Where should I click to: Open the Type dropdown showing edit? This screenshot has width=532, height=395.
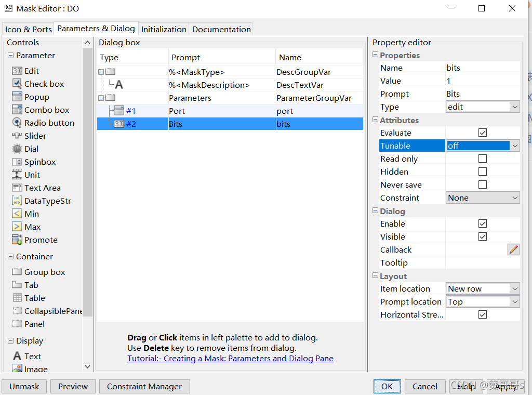click(x=483, y=107)
